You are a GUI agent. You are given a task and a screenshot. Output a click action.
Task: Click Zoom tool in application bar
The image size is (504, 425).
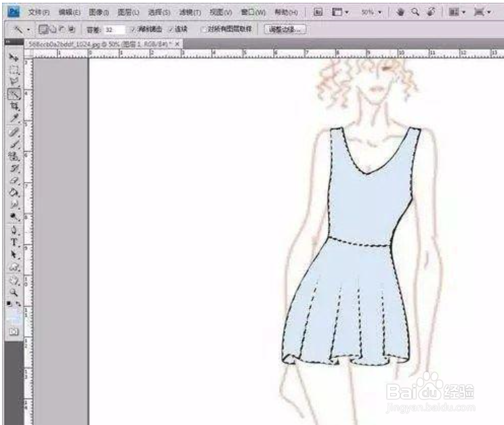415,12
